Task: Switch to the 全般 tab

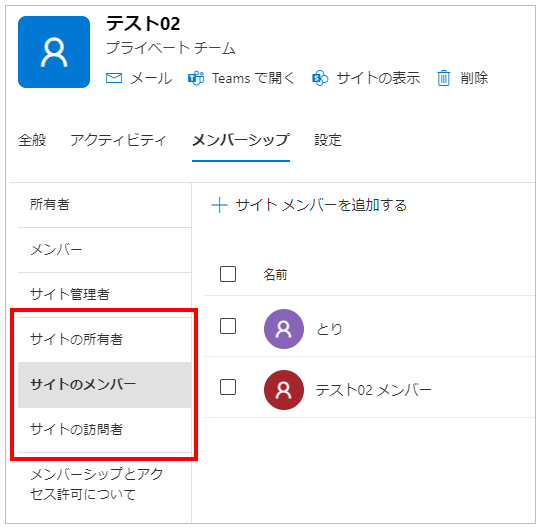Action: (x=32, y=140)
